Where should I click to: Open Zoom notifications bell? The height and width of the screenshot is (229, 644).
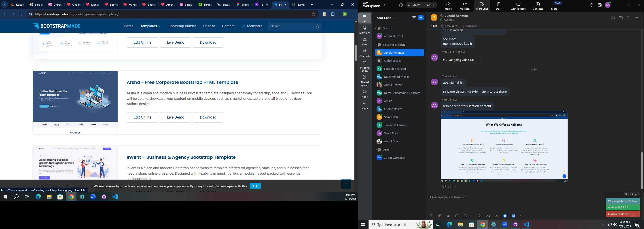tap(591, 5)
